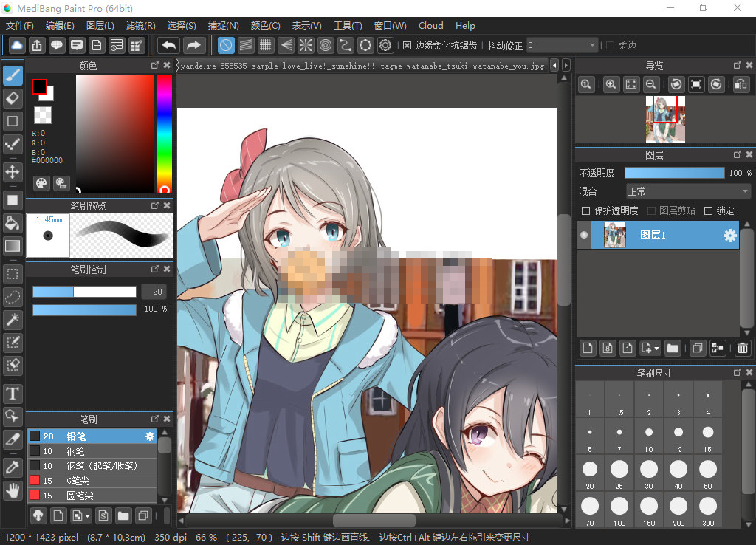Click the Undo arrow in the toolbar
Screen dimensions: 756x545
(168, 45)
